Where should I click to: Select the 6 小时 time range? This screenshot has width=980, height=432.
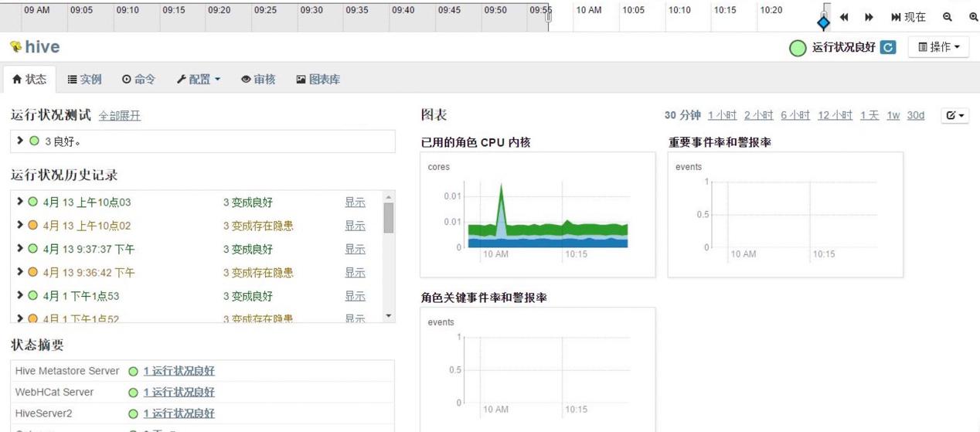pyautogui.click(x=795, y=115)
